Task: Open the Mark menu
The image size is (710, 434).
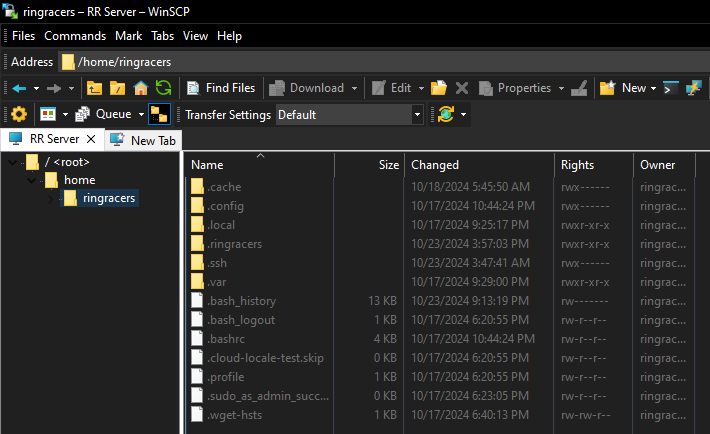Action: coord(129,36)
